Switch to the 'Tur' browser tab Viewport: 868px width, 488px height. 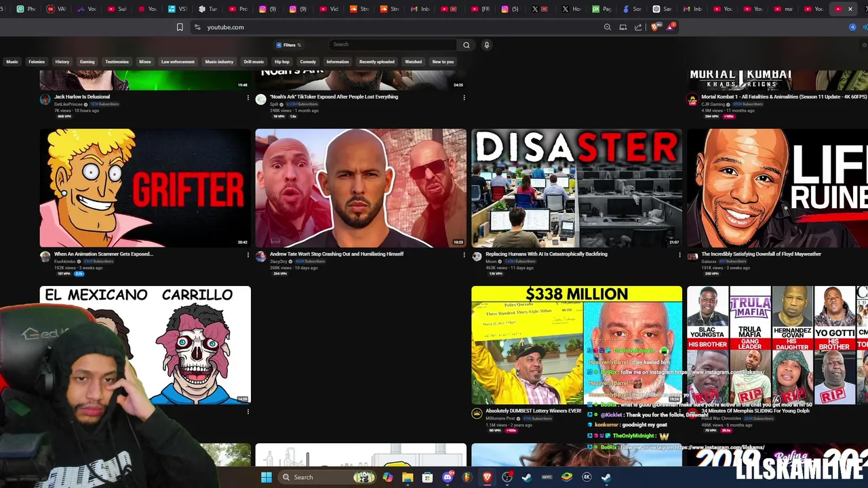click(x=208, y=9)
